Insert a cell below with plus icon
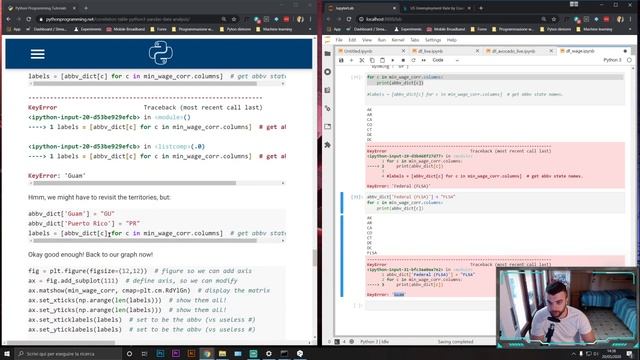This screenshot has width=640, height=360. point(351,60)
